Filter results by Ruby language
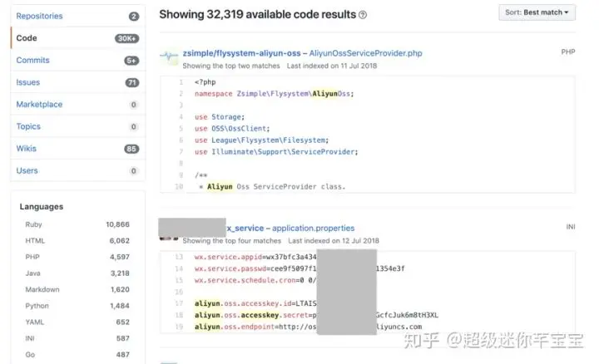The height and width of the screenshot is (364, 599). point(36,224)
